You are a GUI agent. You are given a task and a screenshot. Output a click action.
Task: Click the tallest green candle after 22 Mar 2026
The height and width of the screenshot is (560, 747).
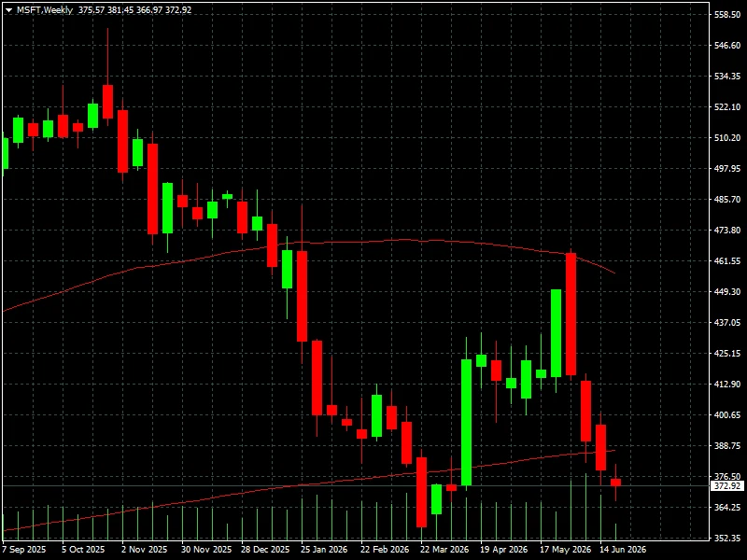(466, 423)
